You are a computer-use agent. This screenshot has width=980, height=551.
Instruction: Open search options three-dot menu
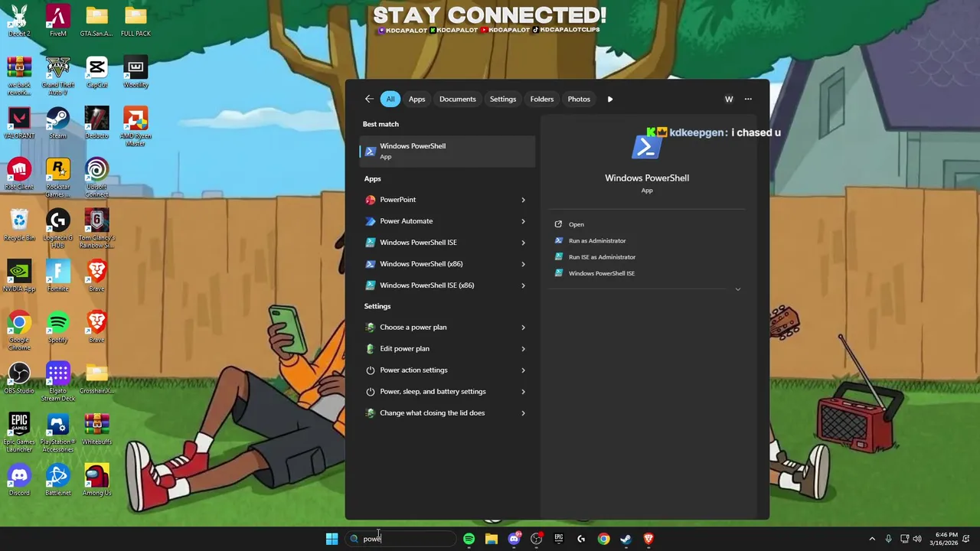[x=748, y=99]
